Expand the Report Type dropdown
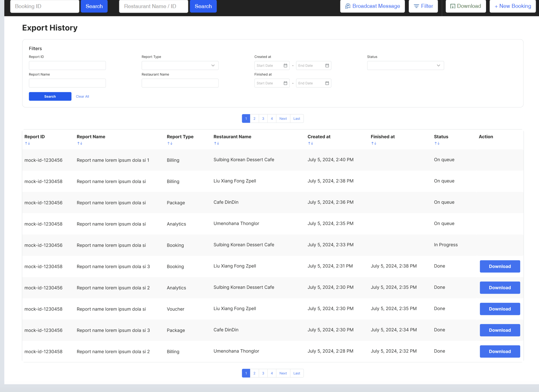 [x=180, y=66]
